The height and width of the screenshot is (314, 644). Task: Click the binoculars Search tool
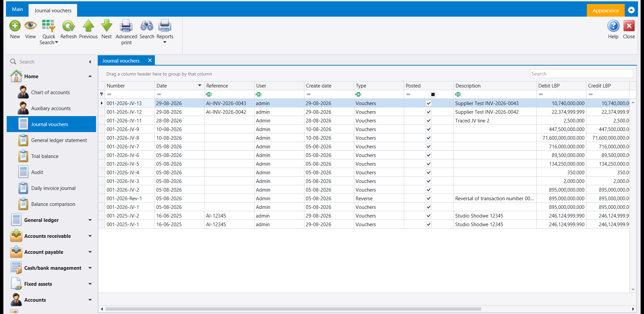pyautogui.click(x=147, y=26)
